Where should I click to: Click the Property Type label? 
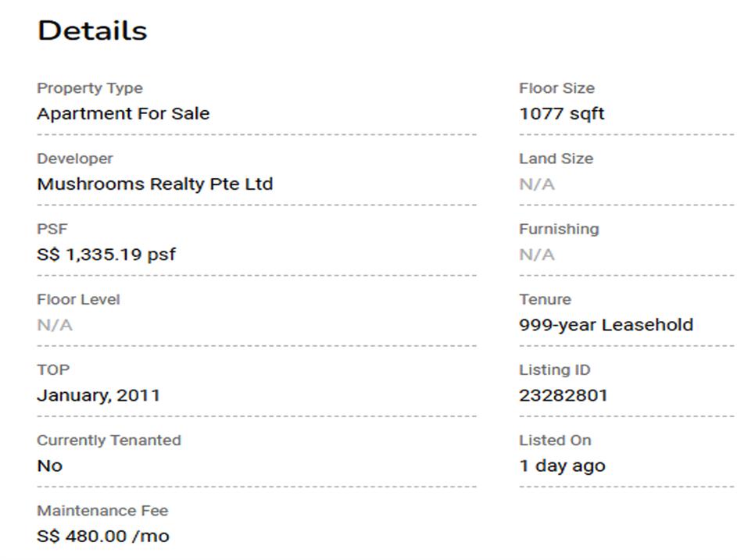pos(90,88)
